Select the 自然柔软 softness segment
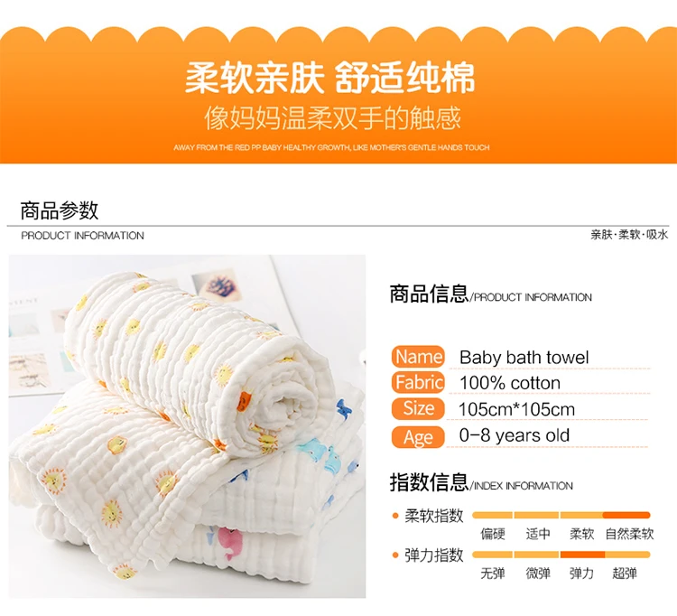 (627, 515)
